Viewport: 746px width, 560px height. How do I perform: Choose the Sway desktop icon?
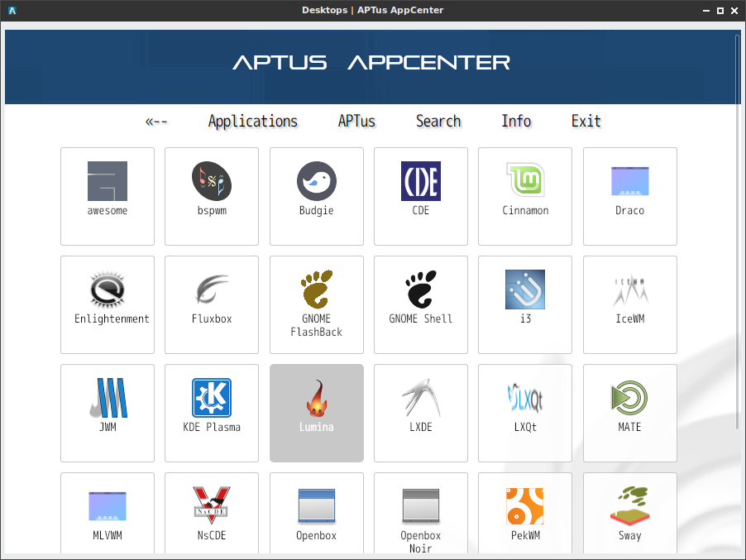tap(630, 506)
